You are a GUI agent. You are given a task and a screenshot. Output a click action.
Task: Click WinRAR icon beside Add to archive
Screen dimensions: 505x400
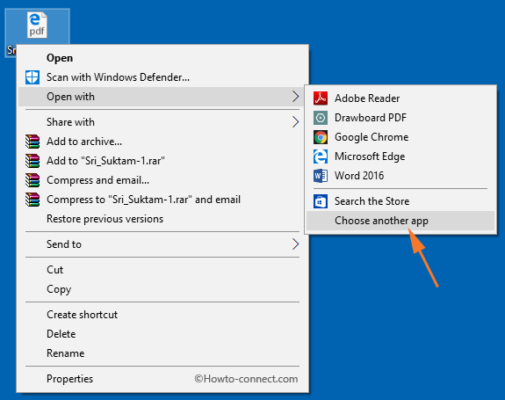[32, 141]
